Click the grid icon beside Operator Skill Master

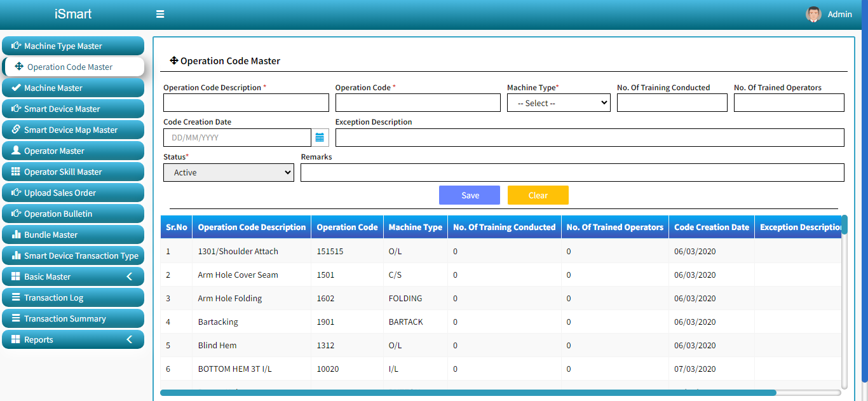tap(16, 172)
